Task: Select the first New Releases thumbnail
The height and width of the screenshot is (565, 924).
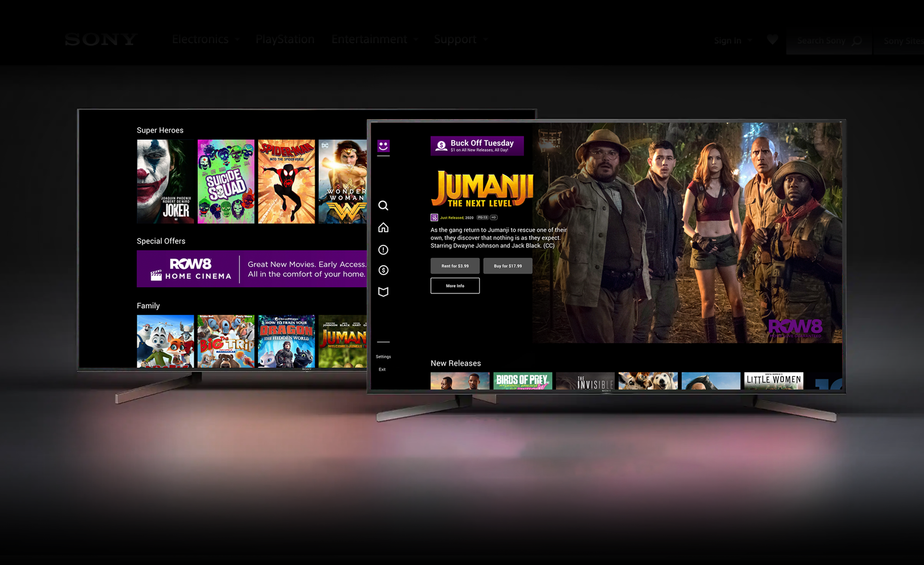Action: 460,381
